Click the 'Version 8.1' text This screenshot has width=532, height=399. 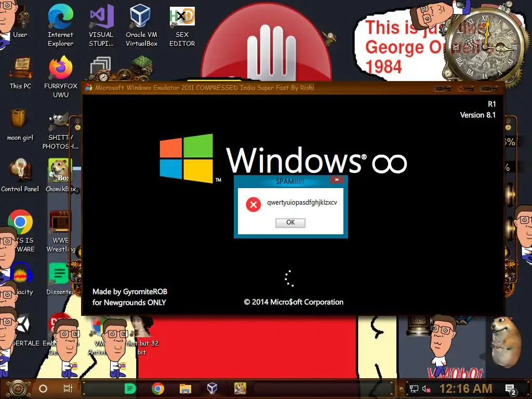click(478, 115)
